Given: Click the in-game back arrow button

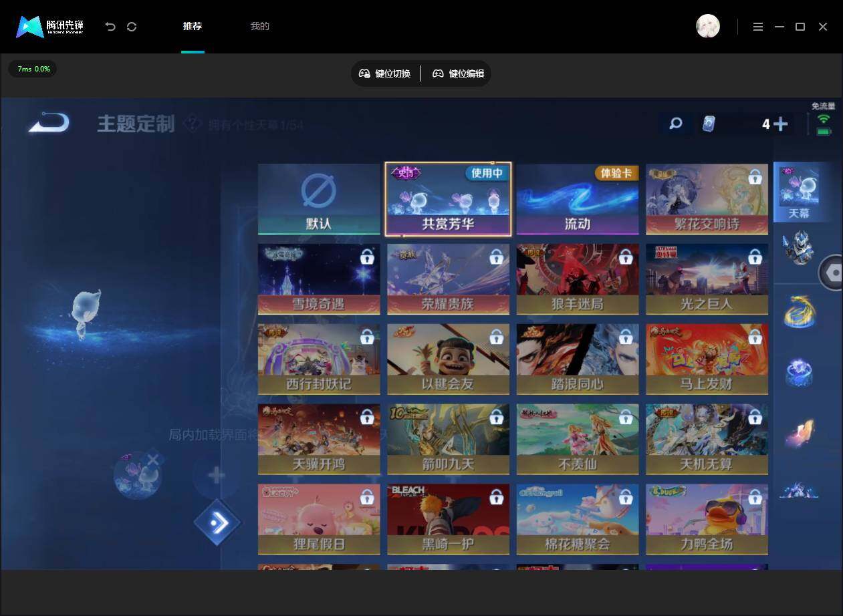Looking at the screenshot, I should tap(49, 123).
